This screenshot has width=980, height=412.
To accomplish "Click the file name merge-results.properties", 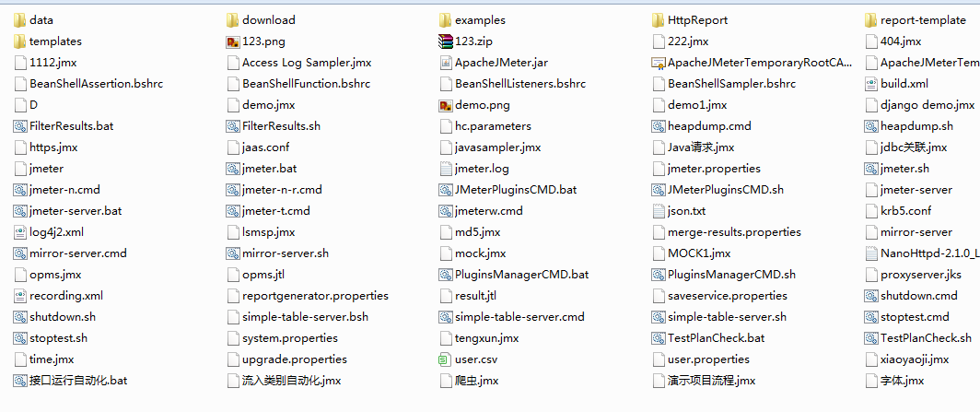I will [734, 232].
